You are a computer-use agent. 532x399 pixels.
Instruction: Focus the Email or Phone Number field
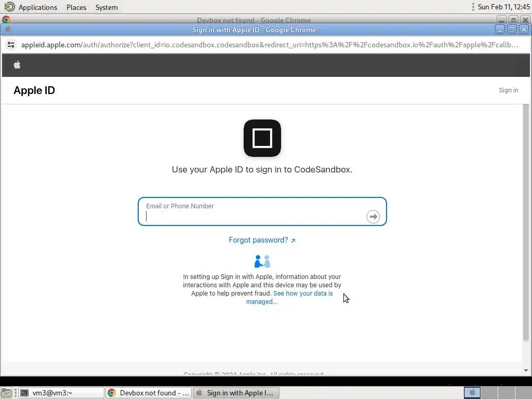[x=262, y=211]
